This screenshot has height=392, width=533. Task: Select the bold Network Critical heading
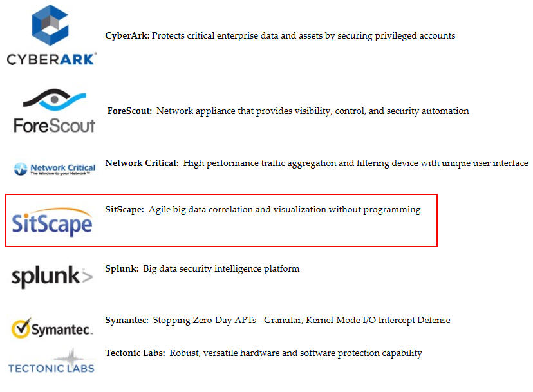click(x=142, y=163)
